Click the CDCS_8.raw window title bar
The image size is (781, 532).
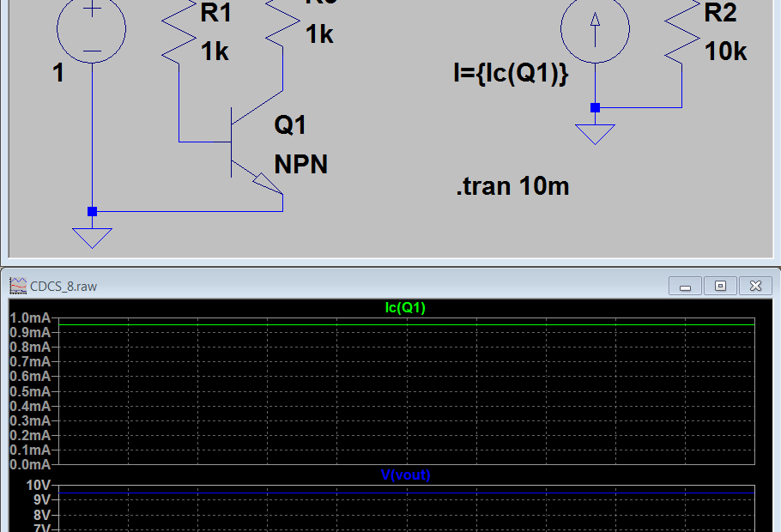(390, 286)
